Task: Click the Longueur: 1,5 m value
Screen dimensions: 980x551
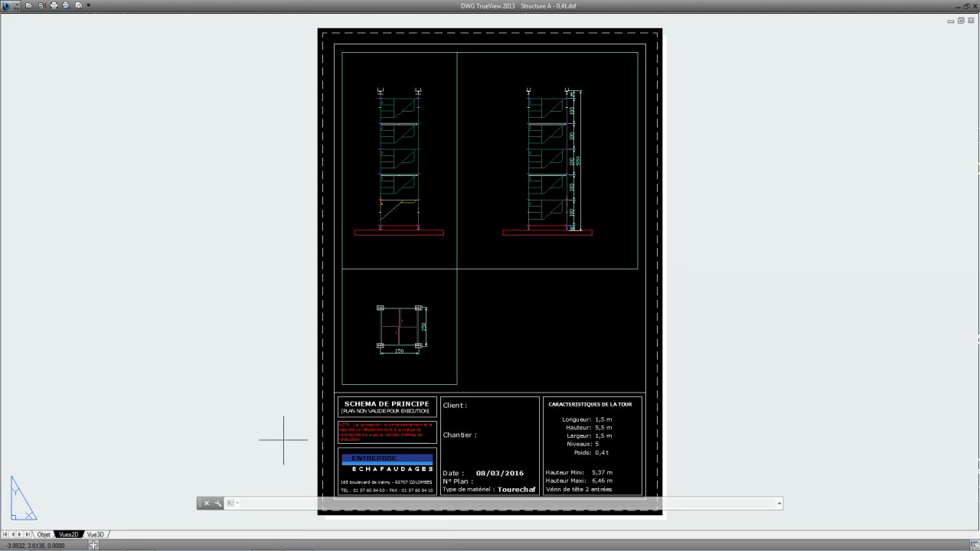Action: point(586,419)
